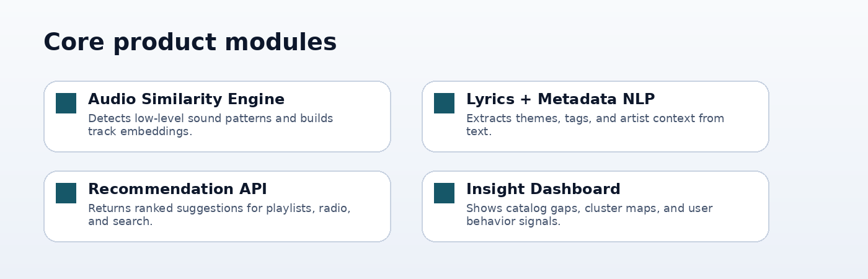
Task: Click the "track embeddings." text line
Action: (140, 131)
